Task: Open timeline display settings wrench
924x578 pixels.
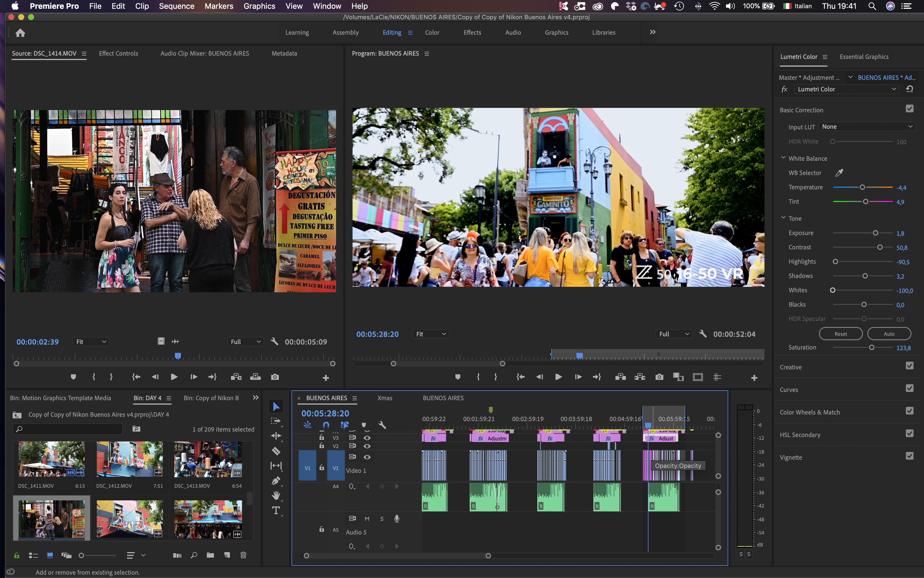Action: click(382, 425)
